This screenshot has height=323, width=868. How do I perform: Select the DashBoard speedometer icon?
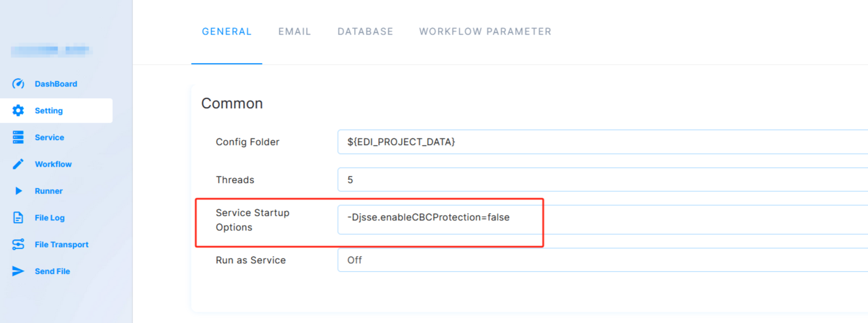[x=17, y=84]
